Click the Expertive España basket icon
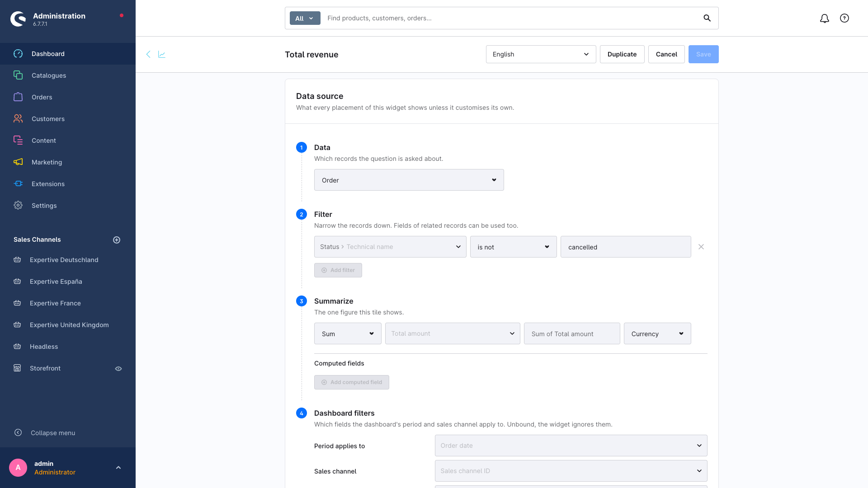 point(17,282)
